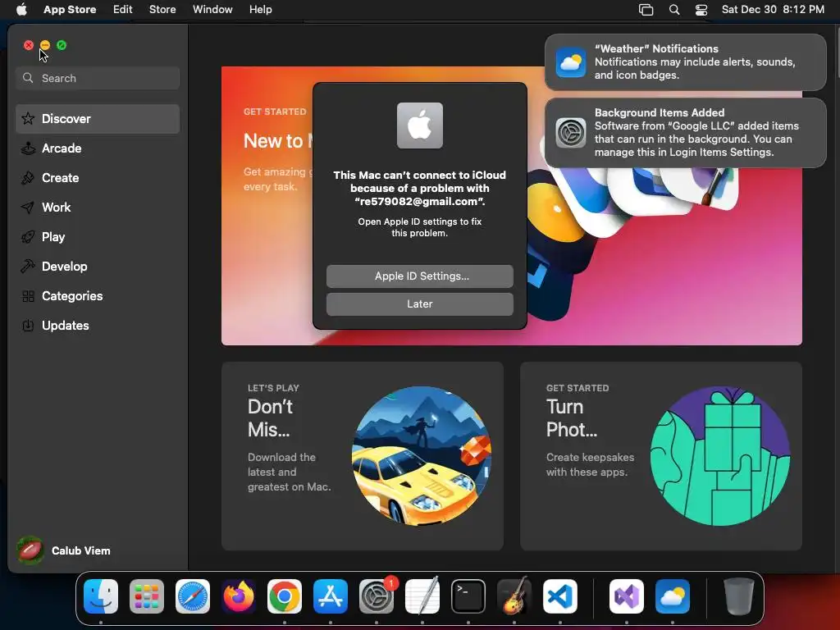Click the date and time clock

pyautogui.click(x=773, y=10)
